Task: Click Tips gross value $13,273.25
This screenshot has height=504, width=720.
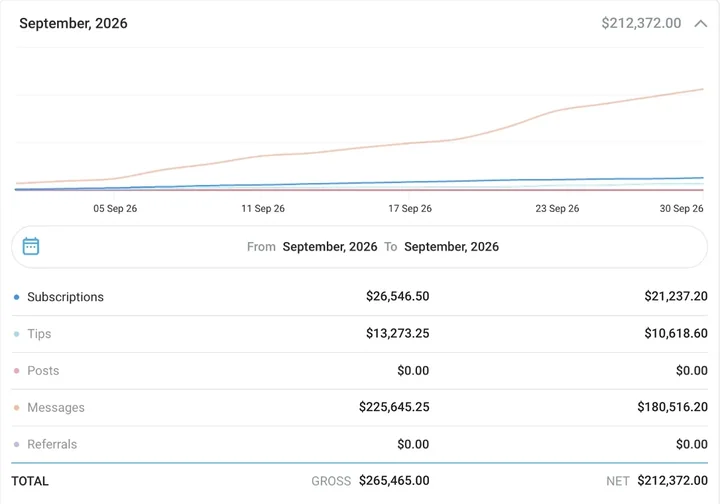Action: point(398,333)
